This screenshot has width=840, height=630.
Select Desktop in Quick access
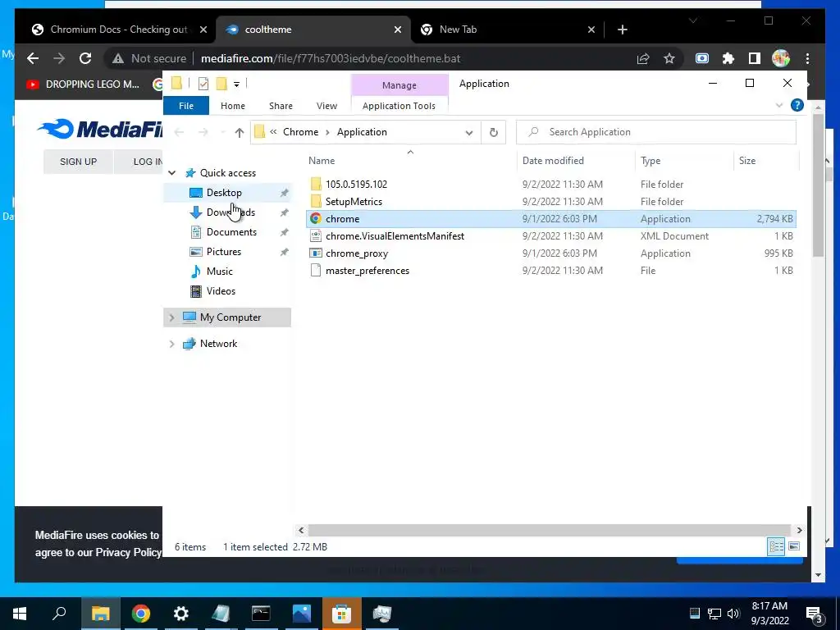[x=227, y=192]
